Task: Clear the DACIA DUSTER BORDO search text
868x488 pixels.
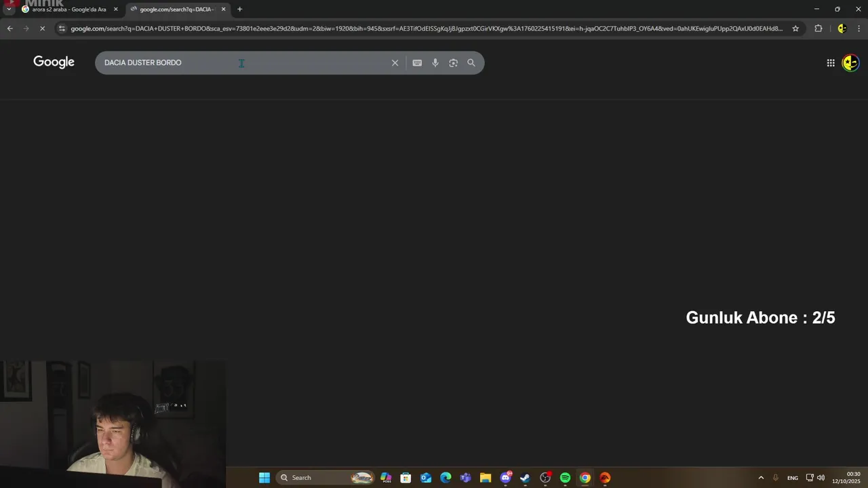Action: pyautogui.click(x=395, y=63)
